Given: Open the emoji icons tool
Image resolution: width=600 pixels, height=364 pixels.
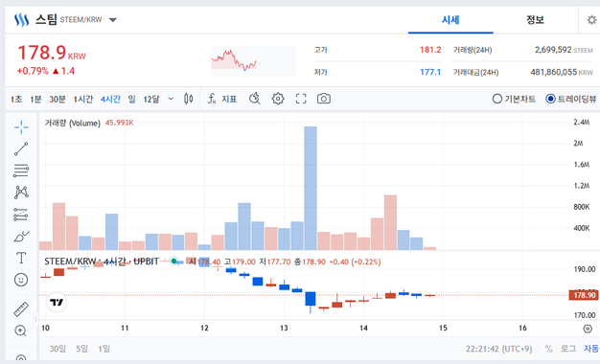Looking at the screenshot, I should pos(21,280).
